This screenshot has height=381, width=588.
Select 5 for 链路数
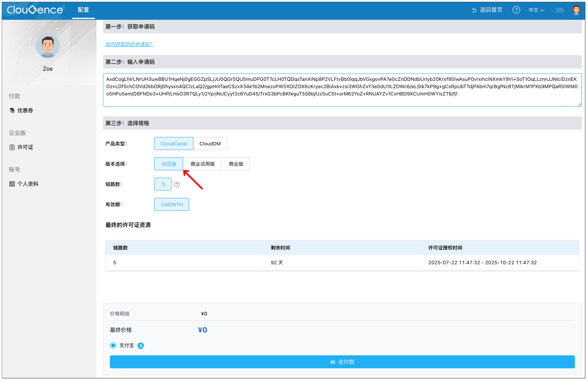pyautogui.click(x=163, y=184)
